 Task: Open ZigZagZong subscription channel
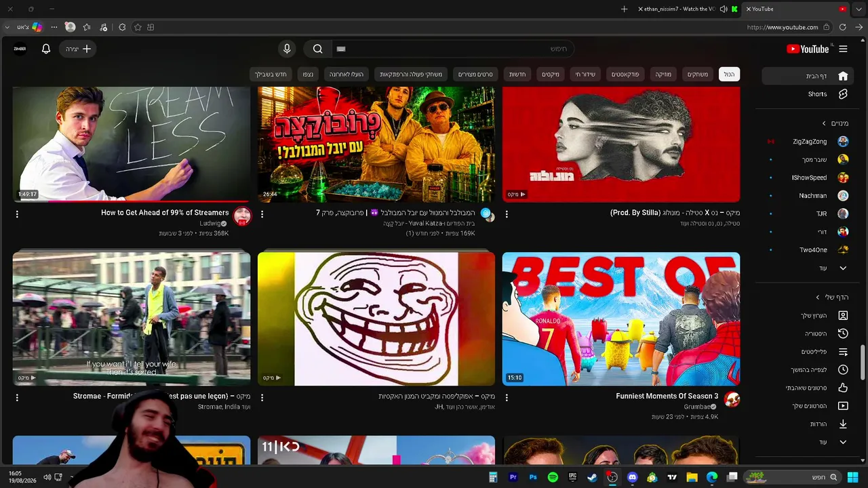point(807,142)
